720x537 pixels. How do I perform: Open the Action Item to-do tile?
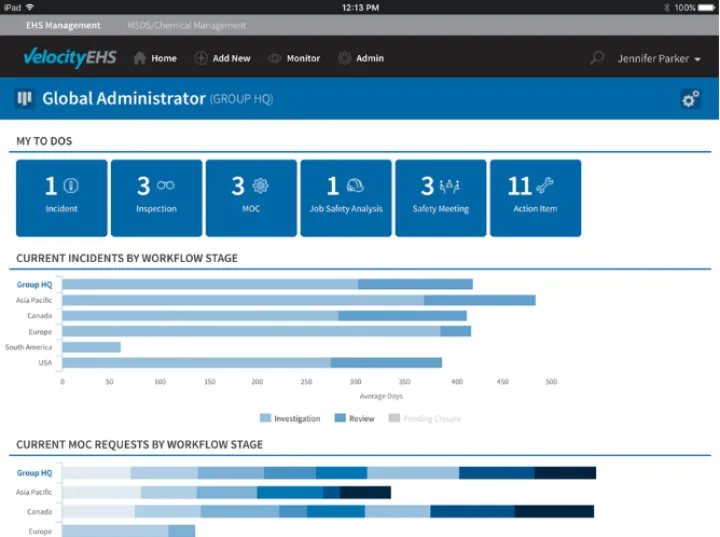(x=535, y=197)
